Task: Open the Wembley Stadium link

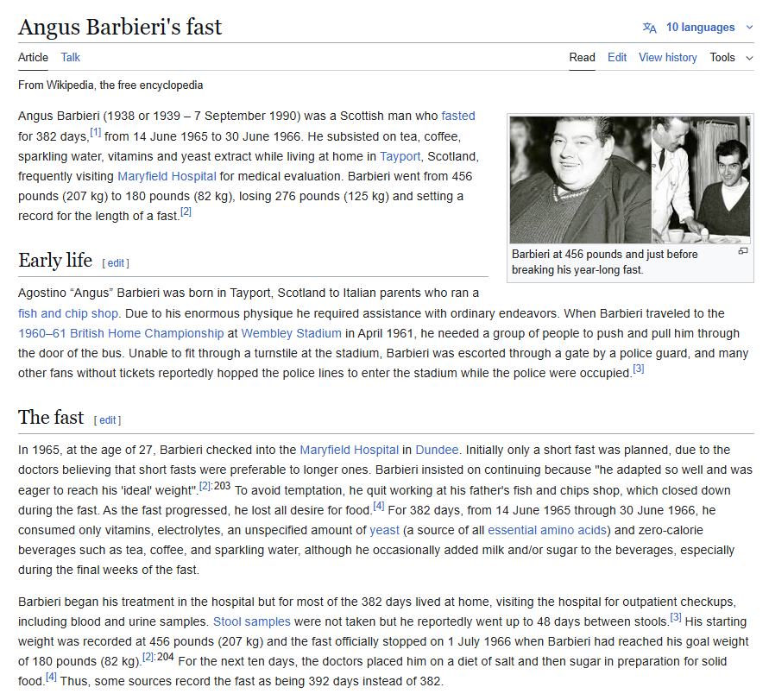Action: tap(292, 333)
